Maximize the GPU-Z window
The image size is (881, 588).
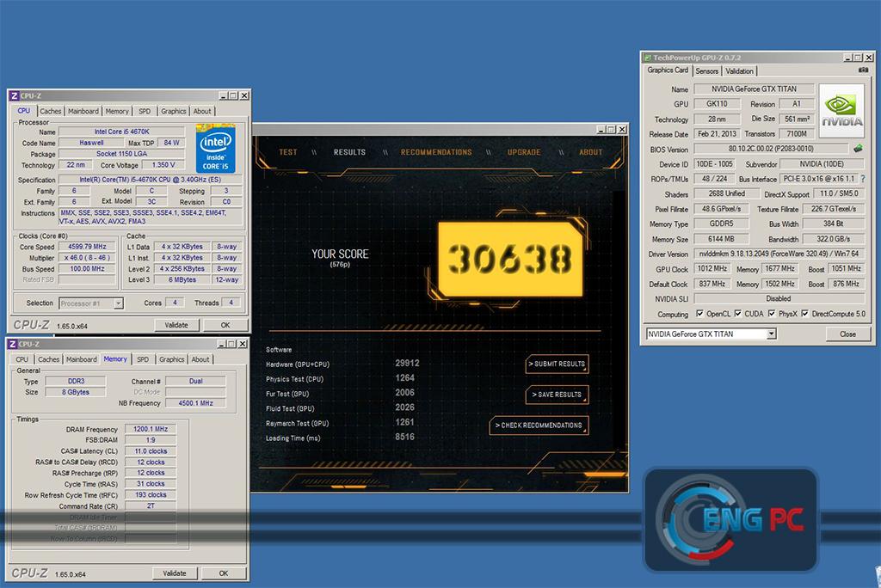[x=858, y=58]
